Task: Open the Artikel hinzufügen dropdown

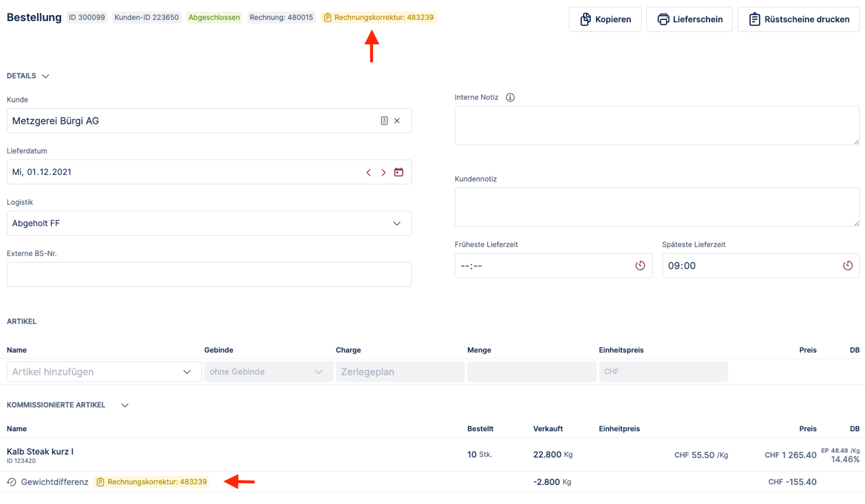Action: coord(104,372)
